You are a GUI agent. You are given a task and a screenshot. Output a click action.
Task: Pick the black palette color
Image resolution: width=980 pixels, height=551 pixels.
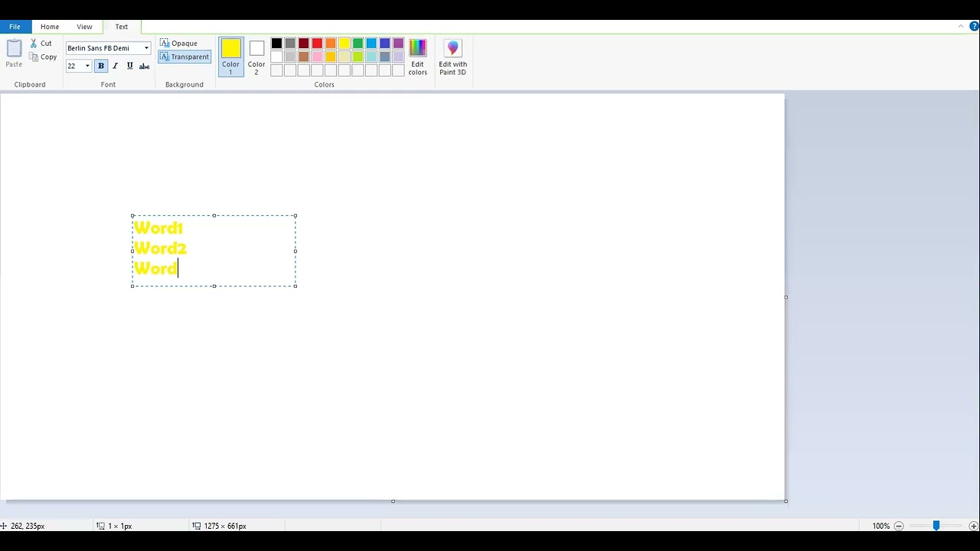click(276, 44)
